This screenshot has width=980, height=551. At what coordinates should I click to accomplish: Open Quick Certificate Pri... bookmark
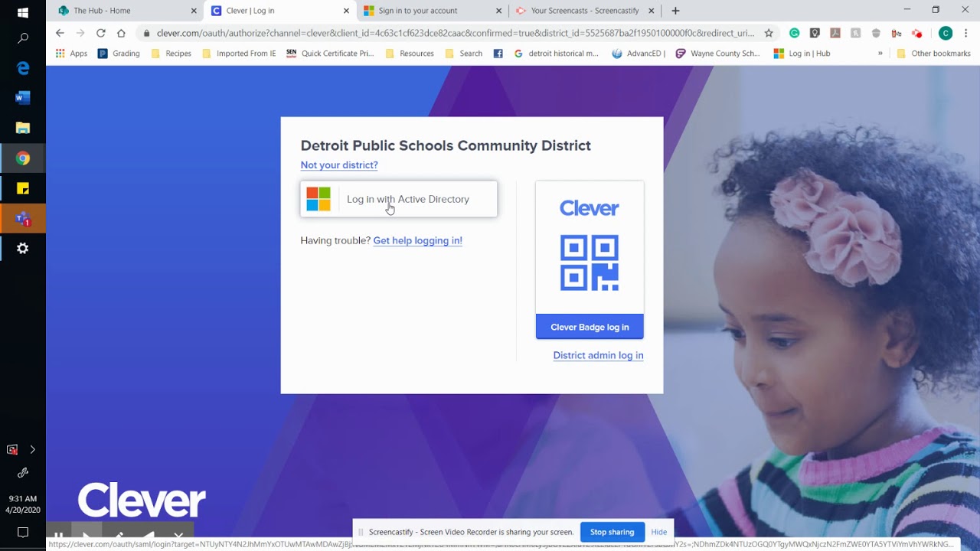tap(330, 54)
